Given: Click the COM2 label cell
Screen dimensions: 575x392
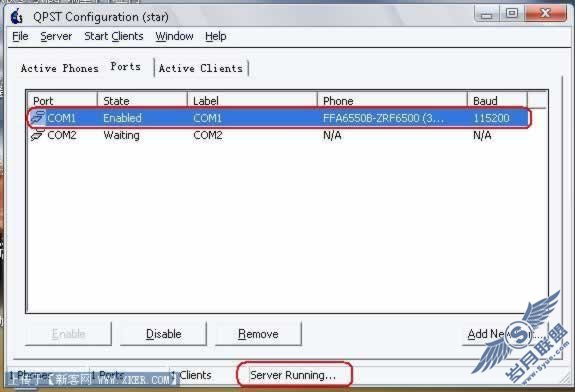Looking at the screenshot, I should pos(208,135).
